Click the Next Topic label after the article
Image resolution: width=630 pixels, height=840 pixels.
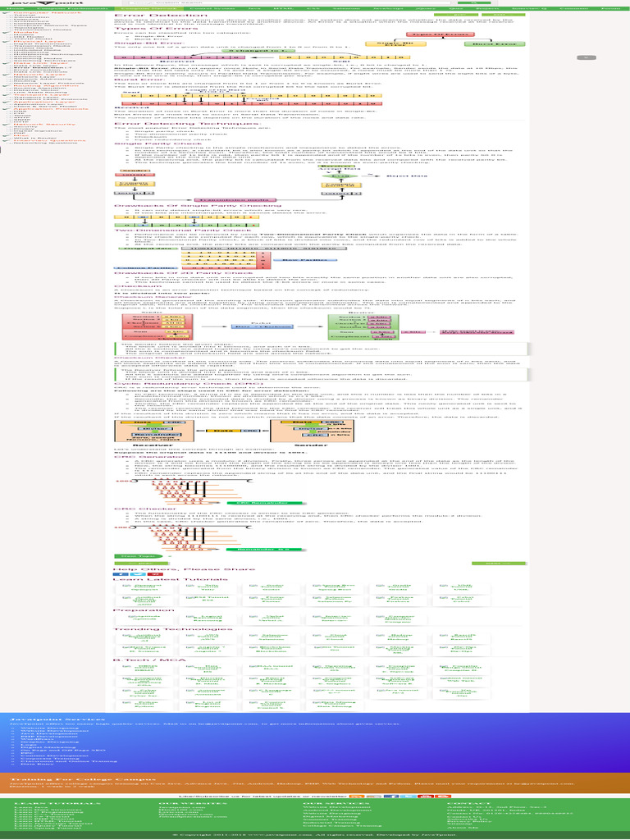[x=138, y=556]
